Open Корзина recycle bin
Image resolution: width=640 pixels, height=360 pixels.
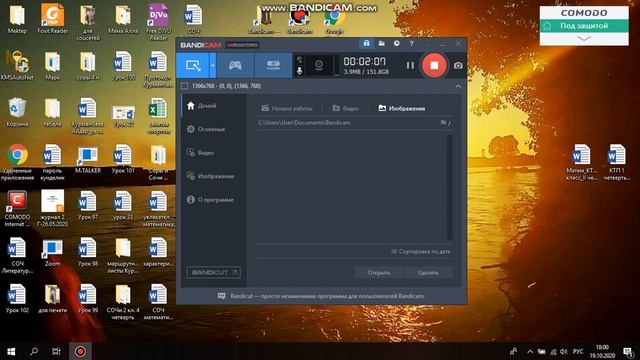[x=17, y=112]
